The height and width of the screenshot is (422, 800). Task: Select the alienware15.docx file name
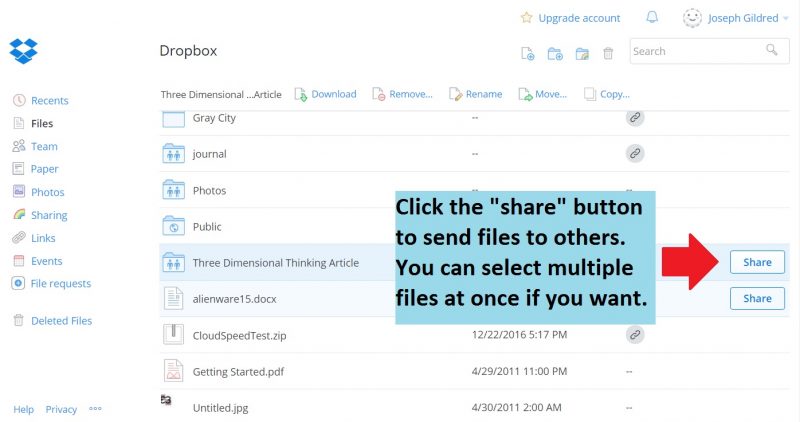tap(234, 299)
